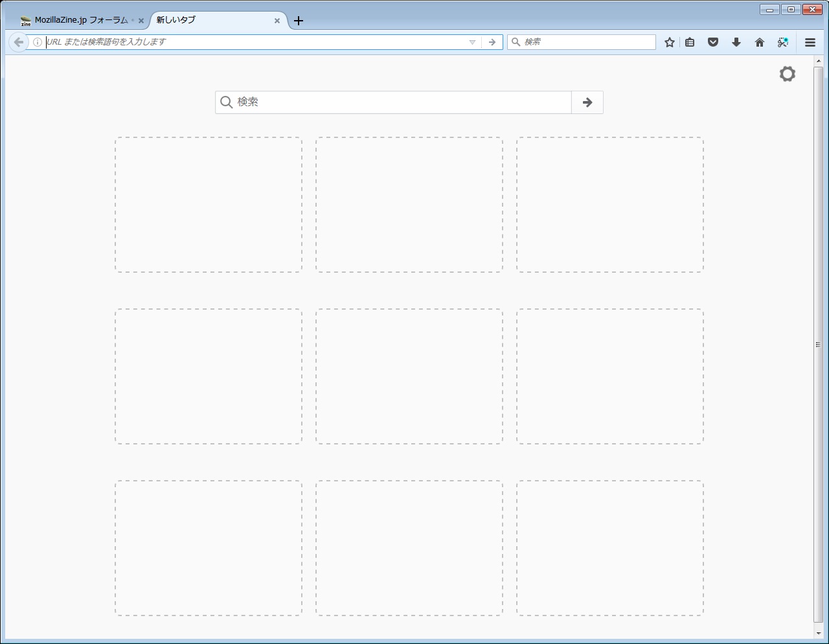This screenshot has width=829, height=644.
Task: Click the Pocket save icon
Action: (x=713, y=42)
